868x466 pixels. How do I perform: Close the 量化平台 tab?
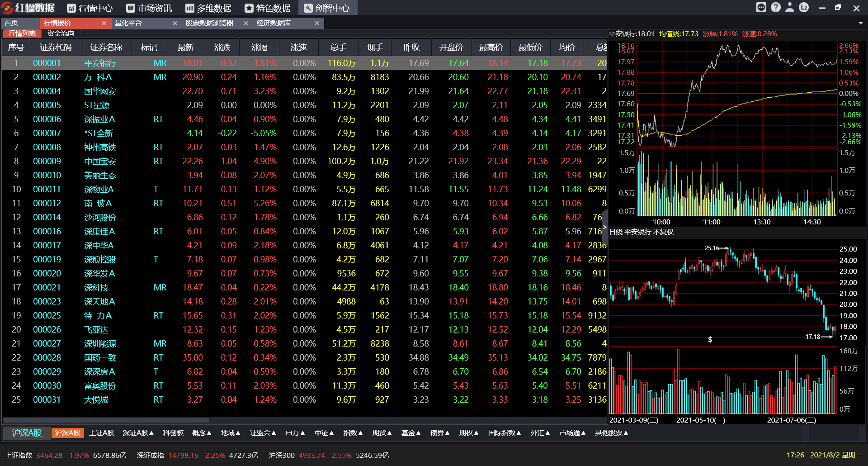(175, 23)
